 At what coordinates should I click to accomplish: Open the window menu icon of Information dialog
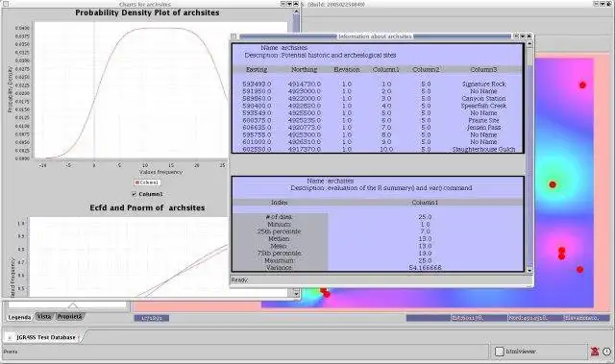pos(234,36)
